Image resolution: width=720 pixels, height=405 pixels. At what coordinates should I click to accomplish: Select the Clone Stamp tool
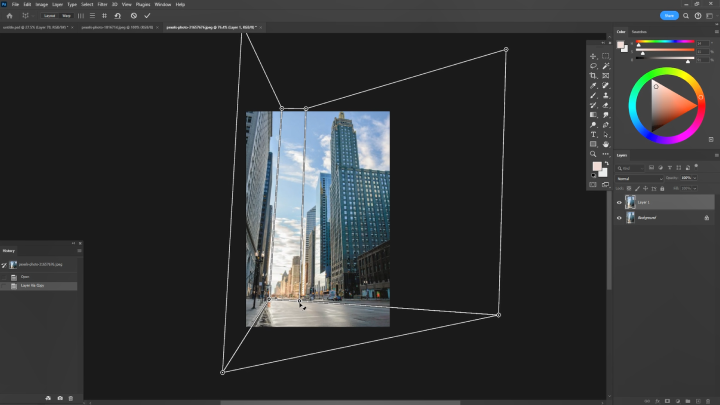pyautogui.click(x=606, y=96)
